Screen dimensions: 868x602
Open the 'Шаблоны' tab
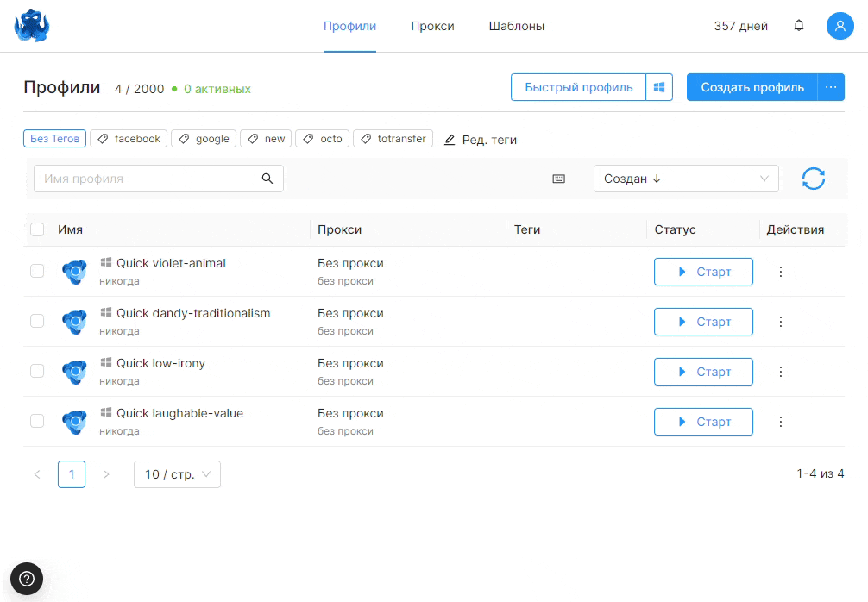point(516,26)
